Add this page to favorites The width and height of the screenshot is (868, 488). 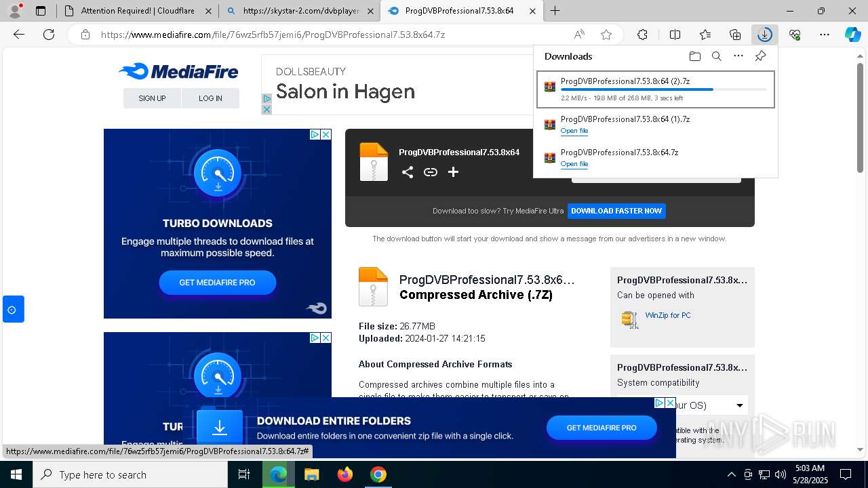point(606,35)
